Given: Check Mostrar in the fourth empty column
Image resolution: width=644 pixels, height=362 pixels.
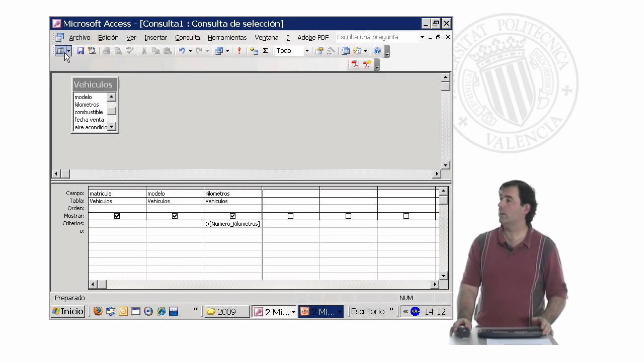Looking at the screenshot, I should coord(290,216).
